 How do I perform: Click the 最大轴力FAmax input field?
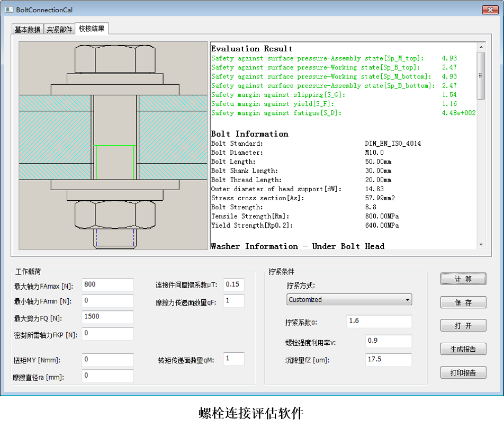click(107, 285)
